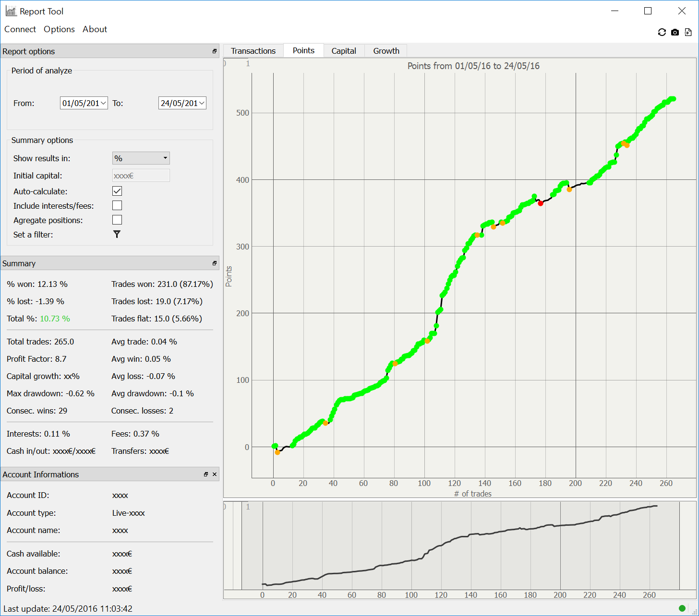Click the green connection status indicator
The width and height of the screenshot is (699, 616).
[682, 608]
